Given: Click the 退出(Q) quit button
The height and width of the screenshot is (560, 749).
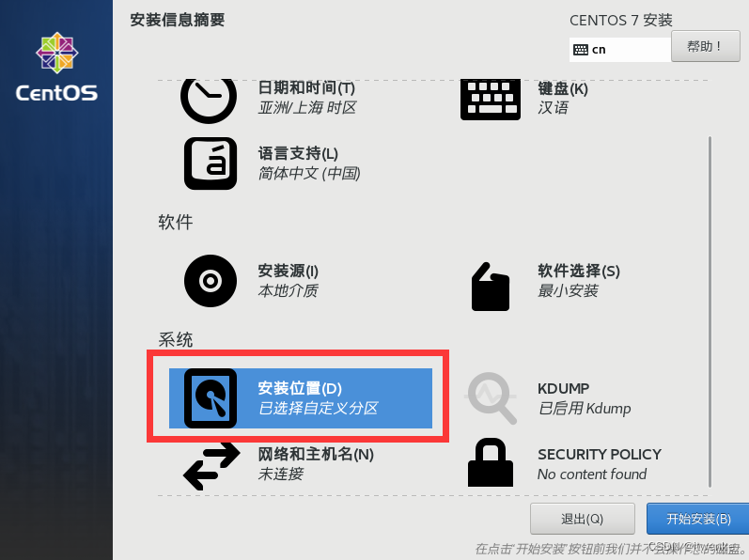Looking at the screenshot, I should click(x=583, y=519).
